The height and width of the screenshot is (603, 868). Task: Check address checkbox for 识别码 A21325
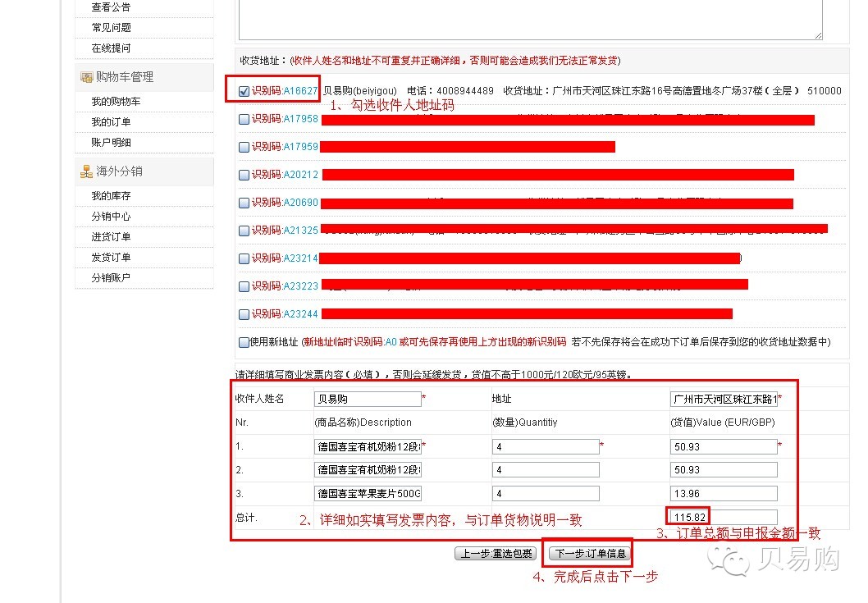(244, 231)
